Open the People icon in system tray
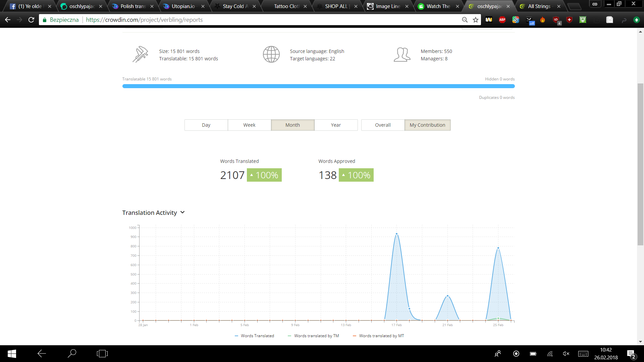Screen dimensions: 644x362 coord(498,354)
